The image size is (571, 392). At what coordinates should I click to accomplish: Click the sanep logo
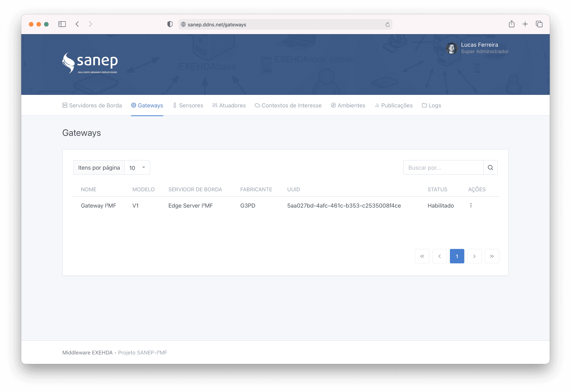90,63
